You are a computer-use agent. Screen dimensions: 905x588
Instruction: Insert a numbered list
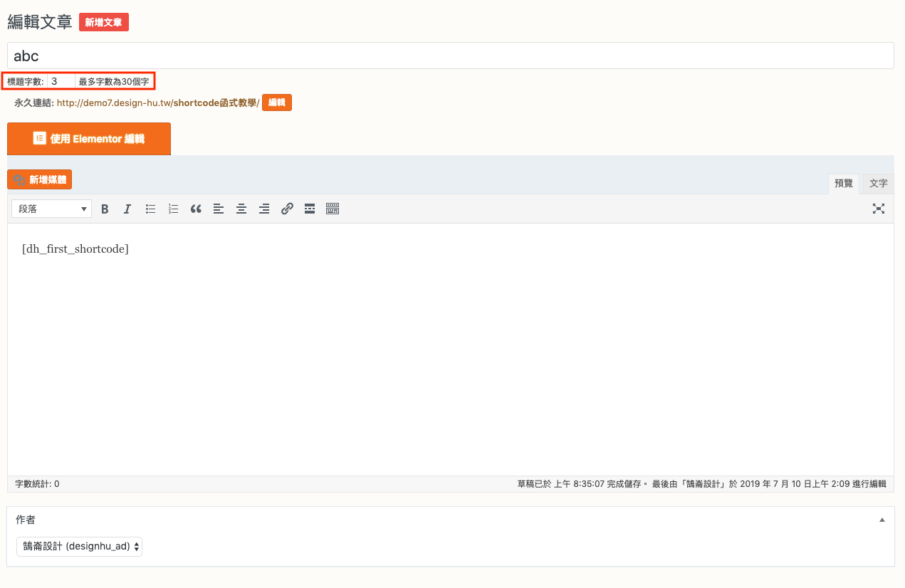(173, 209)
